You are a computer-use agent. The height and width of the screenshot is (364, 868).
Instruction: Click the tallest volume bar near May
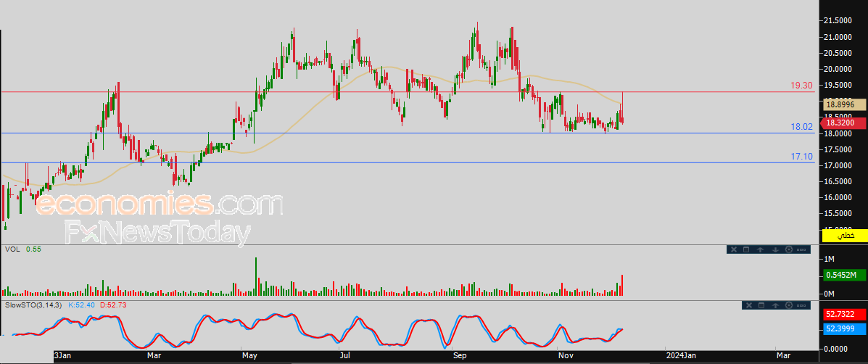256,276
